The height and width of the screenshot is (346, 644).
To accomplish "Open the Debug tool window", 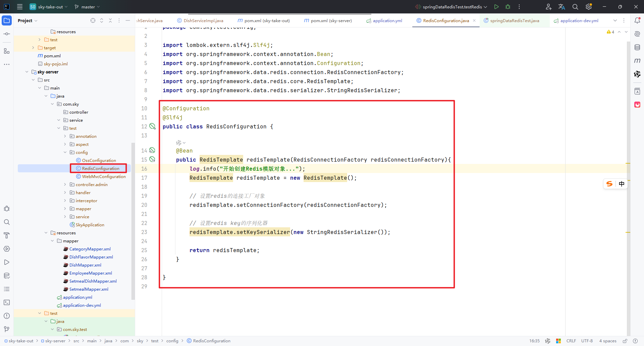I will pyautogui.click(x=7, y=209).
